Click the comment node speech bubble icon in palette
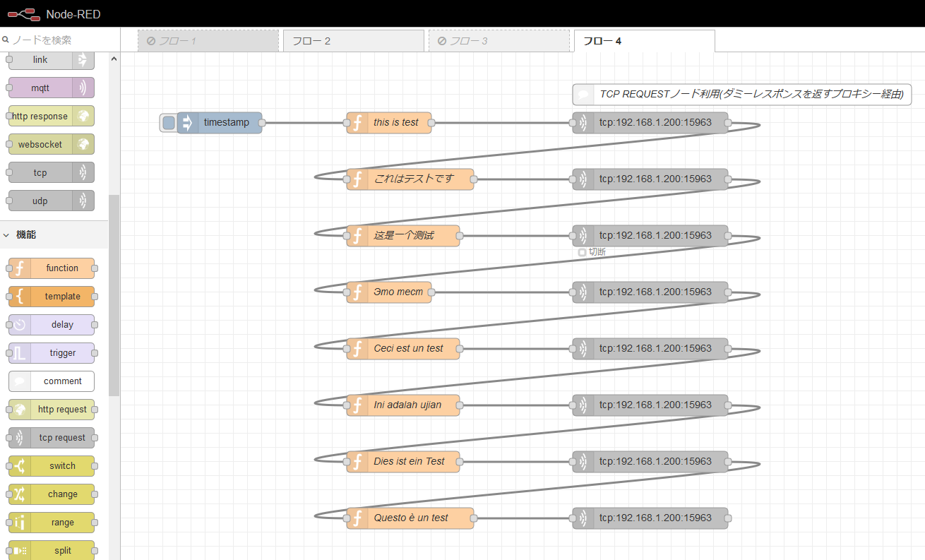The height and width of the screenshot is (560, 925). (x=20, y=381)
